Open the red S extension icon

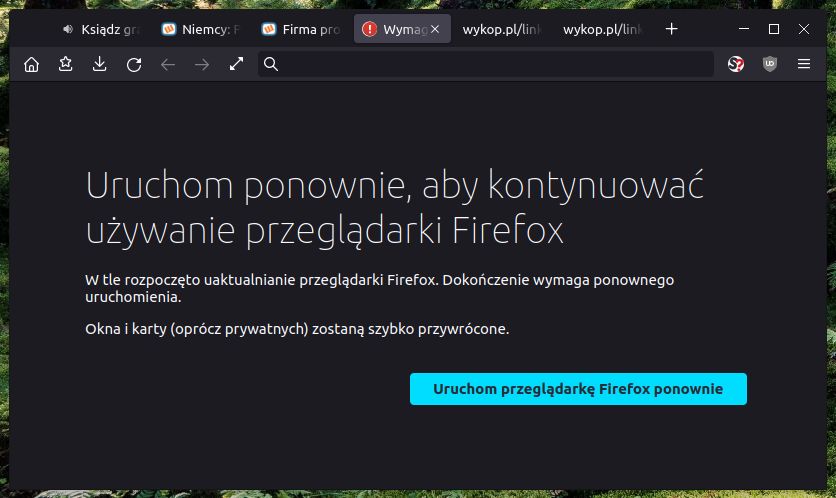click(x=736, y=65)
